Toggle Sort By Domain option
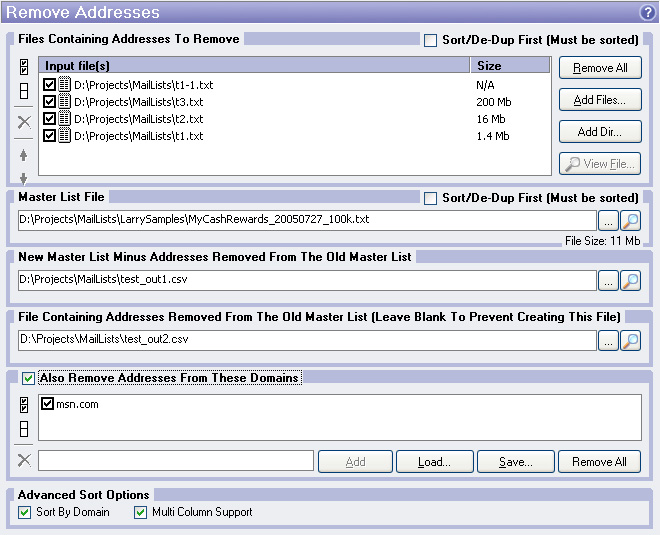The width and height of the screenshot is (660, 535). point(25,512)
